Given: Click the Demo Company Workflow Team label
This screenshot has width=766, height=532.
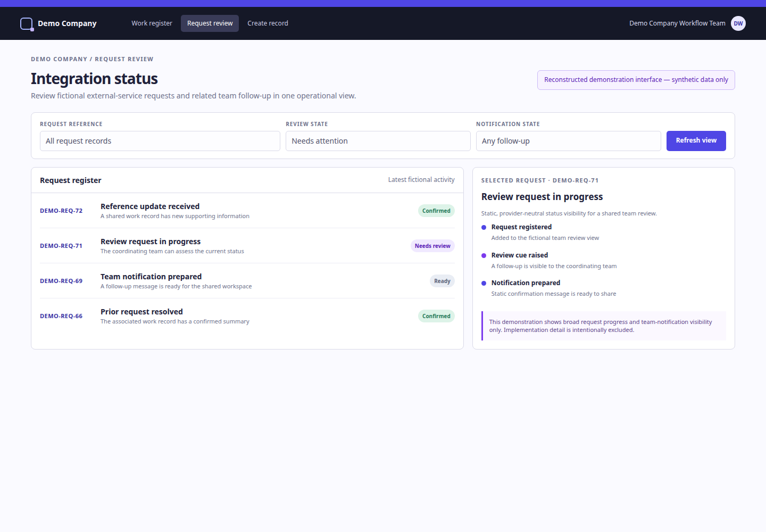Looking at the screenshot, I should [x=677, y=23].
